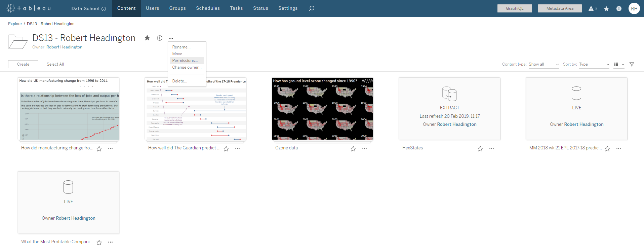
Task: Click the Metadata Area button
Action: pos(560,8)
